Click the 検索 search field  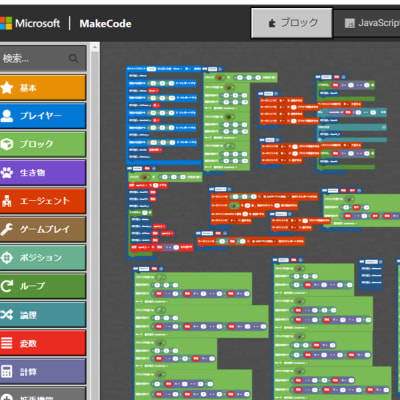point(43,58)
